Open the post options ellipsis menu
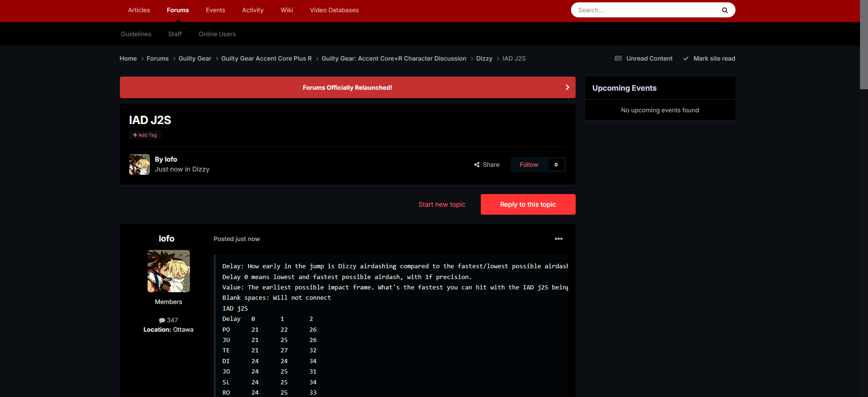The height and width of the screenshot is (397, 868). point(558,239)
